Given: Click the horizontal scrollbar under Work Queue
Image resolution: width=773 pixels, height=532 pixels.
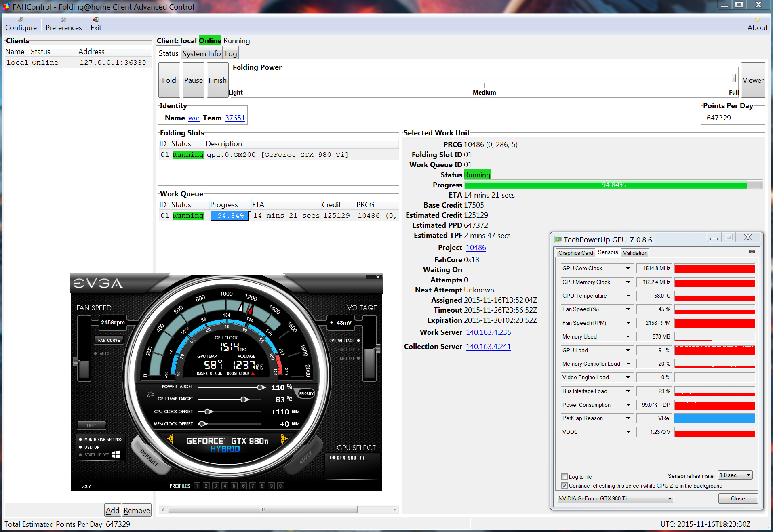Looking at the screenshot, I should [262, 509].
